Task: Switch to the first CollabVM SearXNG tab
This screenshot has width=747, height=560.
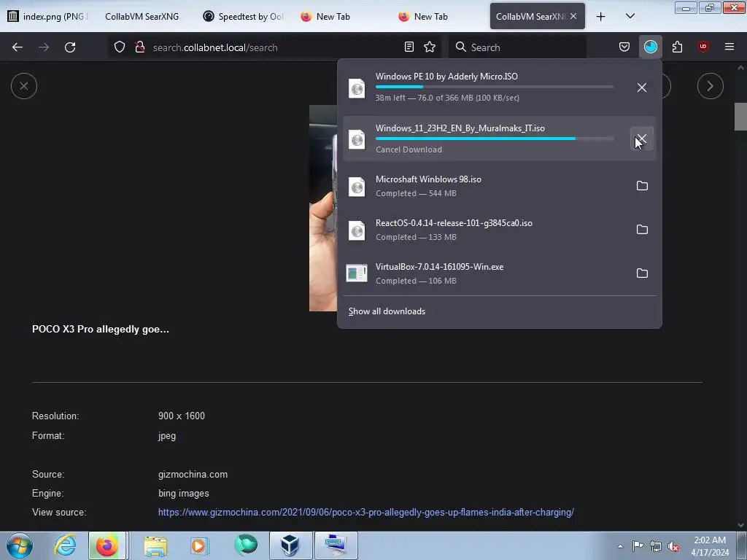Action: click(142, 17)
